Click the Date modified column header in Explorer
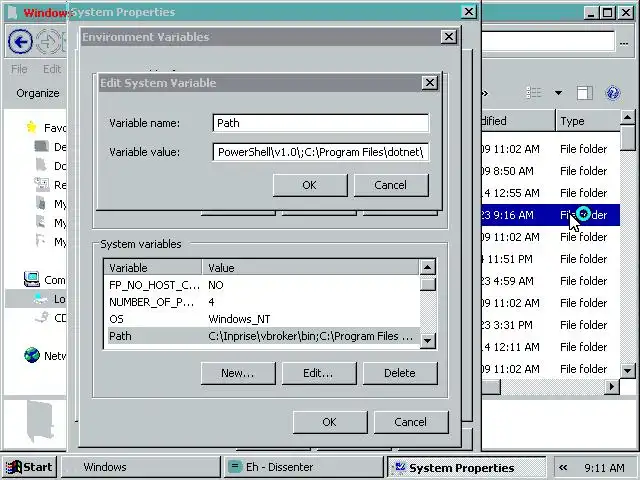 coord(518,121)
